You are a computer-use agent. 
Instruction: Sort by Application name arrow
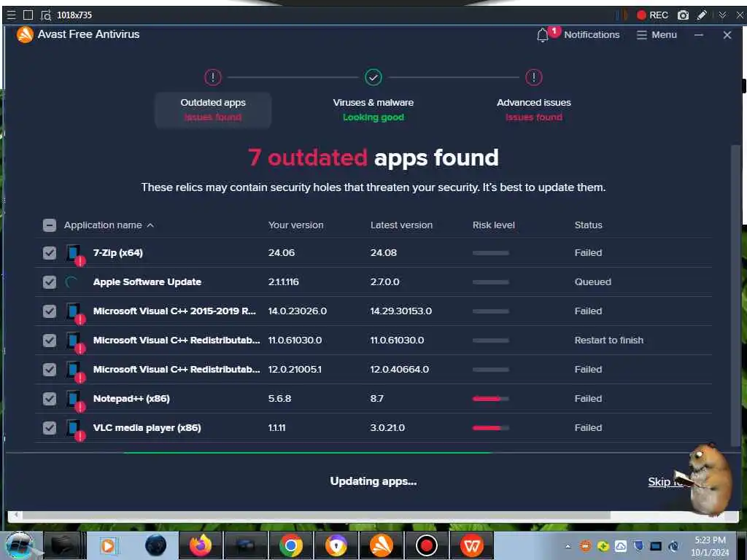pyautogui.click(x=150, y=225)
